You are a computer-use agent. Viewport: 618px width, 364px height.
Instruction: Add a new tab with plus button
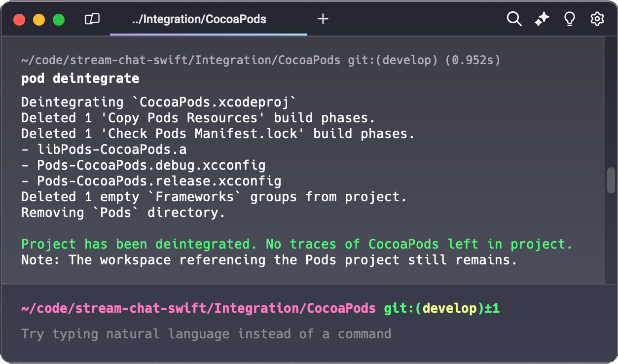323,19
